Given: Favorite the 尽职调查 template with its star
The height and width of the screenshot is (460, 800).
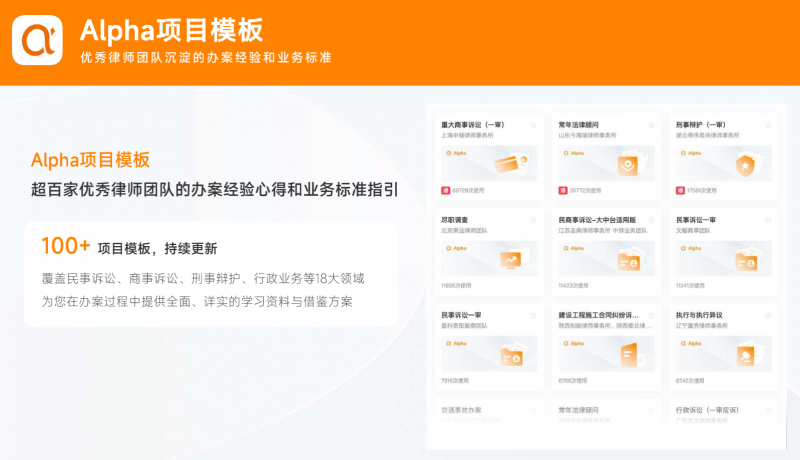Looking at the screenshot, I should click(534, 220).
